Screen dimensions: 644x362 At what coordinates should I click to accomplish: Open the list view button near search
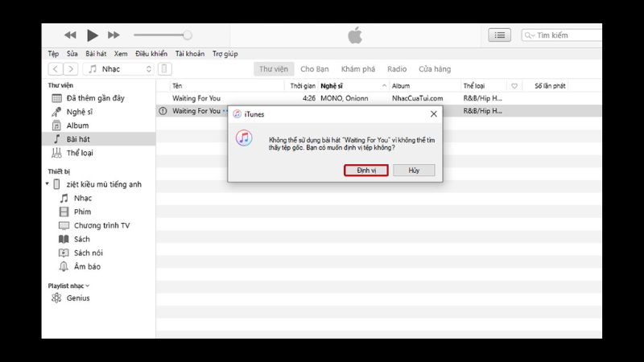click(499, 35)
